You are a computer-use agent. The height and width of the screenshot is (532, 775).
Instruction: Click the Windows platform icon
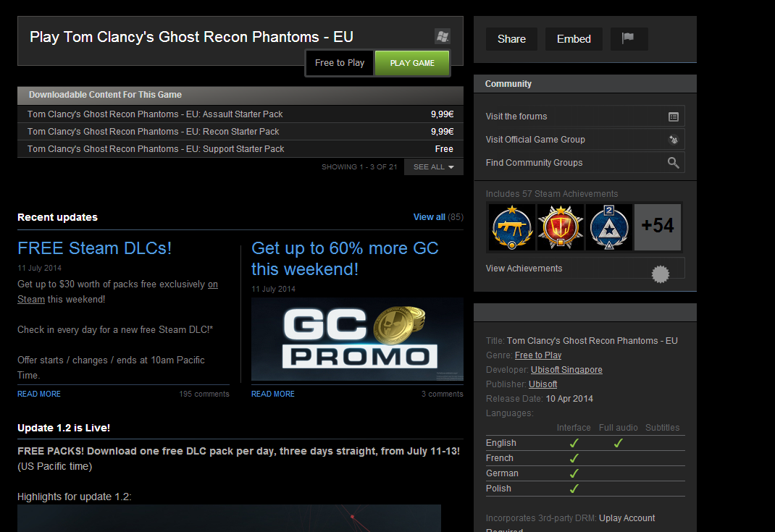click(443, 36)
